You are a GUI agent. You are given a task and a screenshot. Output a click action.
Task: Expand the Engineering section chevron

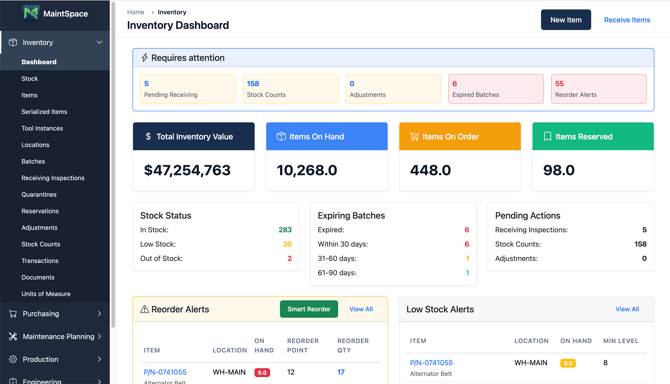pos(99,381)
